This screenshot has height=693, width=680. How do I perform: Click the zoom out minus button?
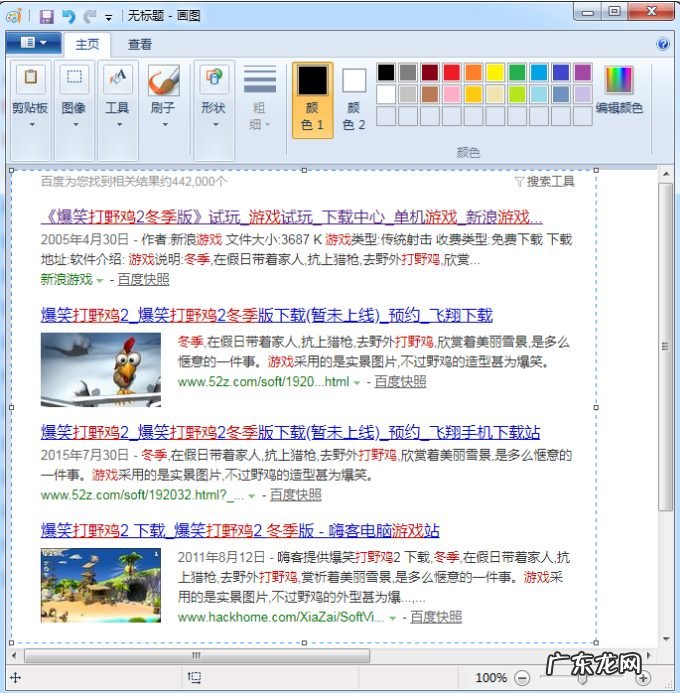coord(522,678)
